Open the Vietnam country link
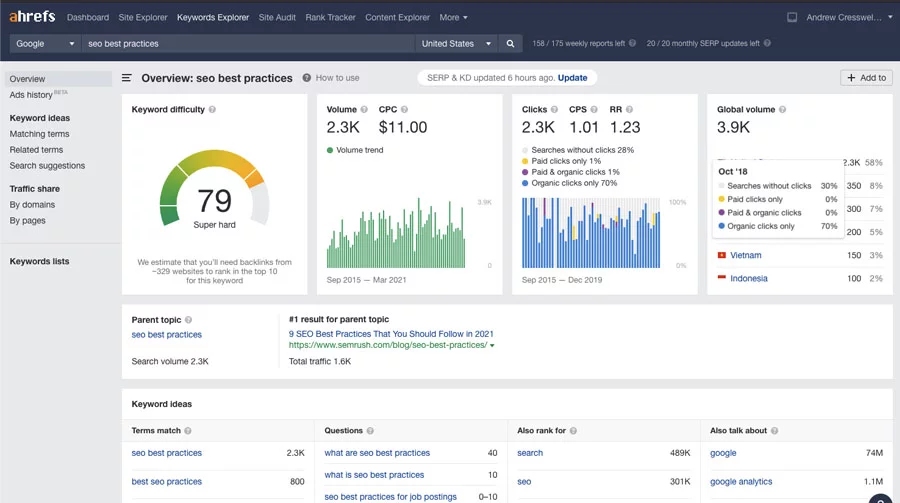The height and width of the screenshot is (503, 900). 746,255
